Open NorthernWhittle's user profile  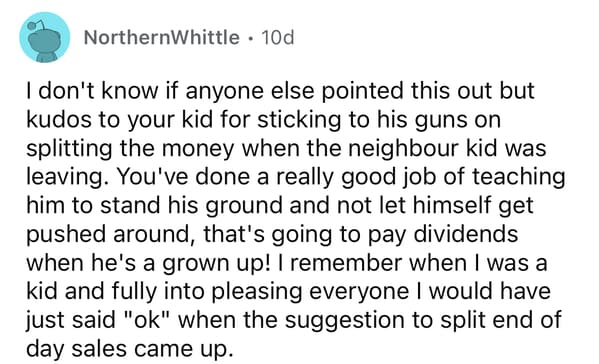click(x=162, y=37)
